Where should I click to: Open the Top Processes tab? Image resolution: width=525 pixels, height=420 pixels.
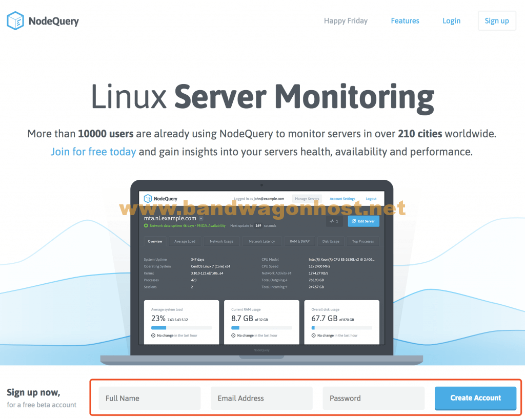pyautogui.click(x=363, y=241)
